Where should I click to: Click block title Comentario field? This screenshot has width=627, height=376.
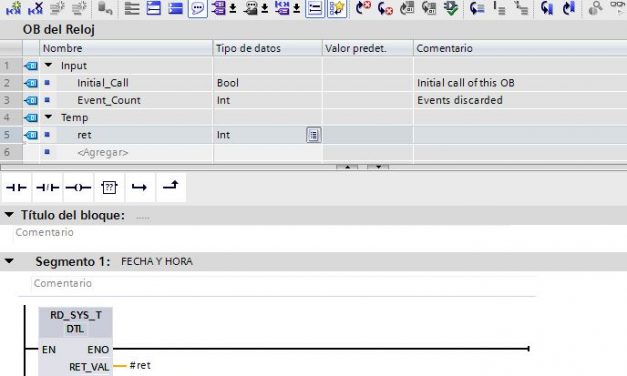[x=44, y=232]
